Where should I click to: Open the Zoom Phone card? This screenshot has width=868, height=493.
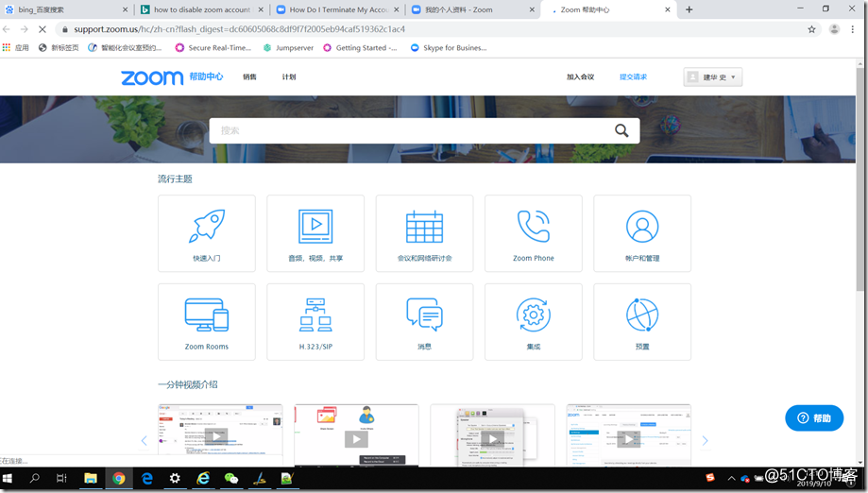pyautogui.click(x=533, y=233)
